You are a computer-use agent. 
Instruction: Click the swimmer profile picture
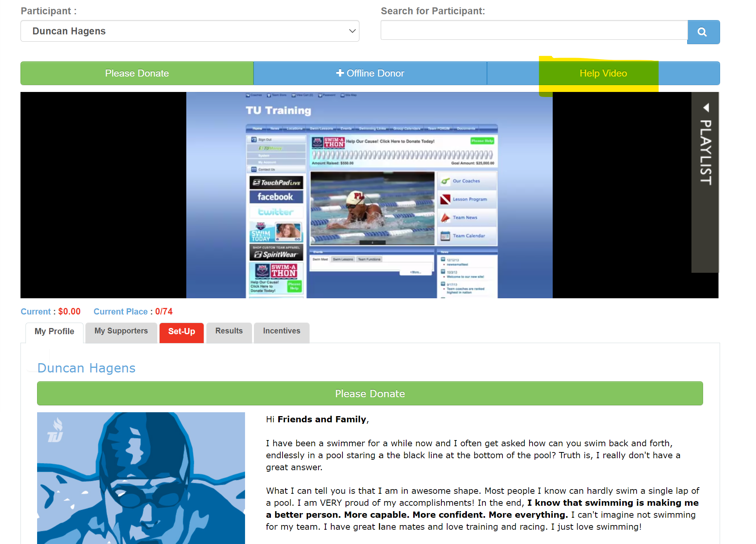coord(141,478)
